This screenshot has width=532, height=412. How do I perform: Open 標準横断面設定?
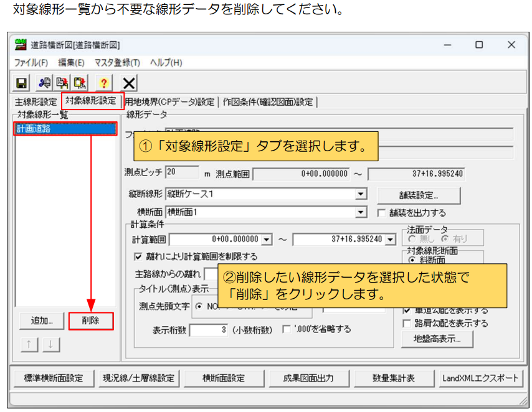point(54,378)
